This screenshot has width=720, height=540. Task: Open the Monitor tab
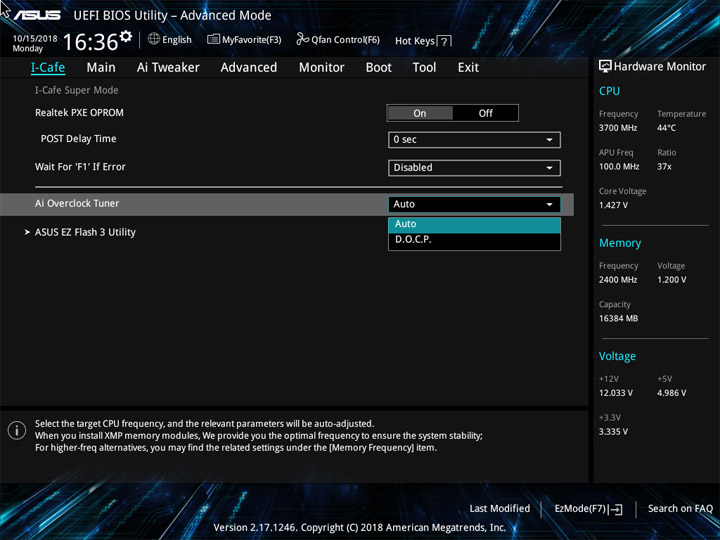point(321,68)
